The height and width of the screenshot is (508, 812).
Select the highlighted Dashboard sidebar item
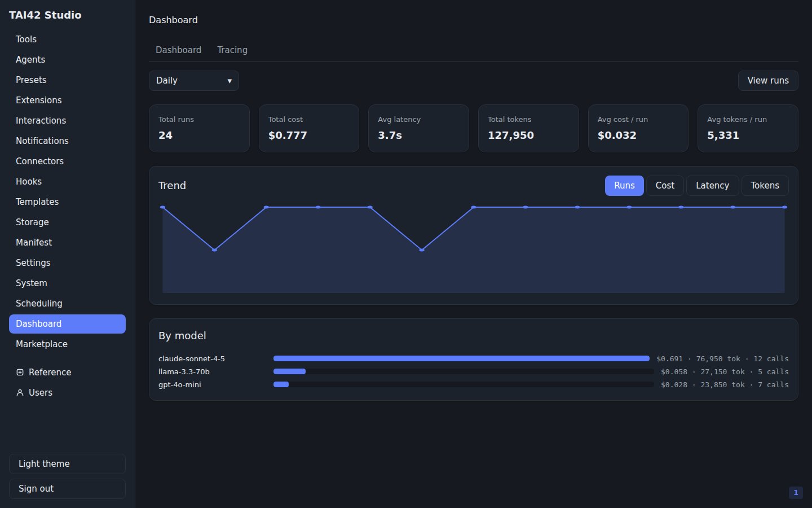point(67,323)
